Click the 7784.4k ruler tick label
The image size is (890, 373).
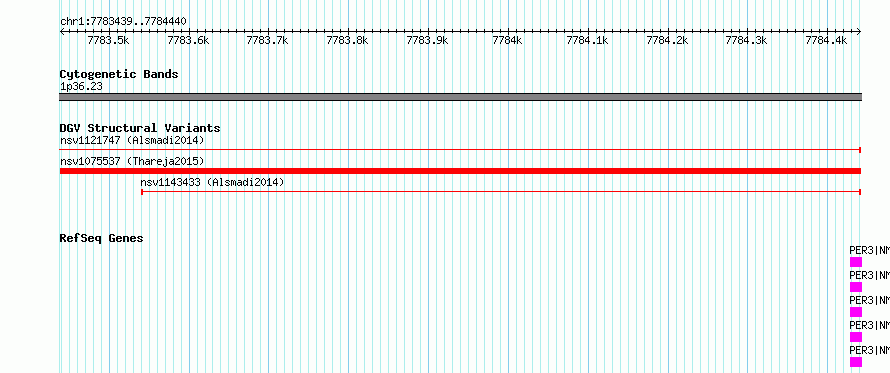pyautogui.click(x=826, y=40)
